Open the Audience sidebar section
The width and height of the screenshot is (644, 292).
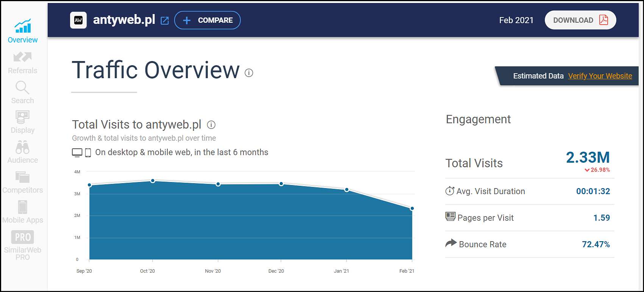coord(22,152)
